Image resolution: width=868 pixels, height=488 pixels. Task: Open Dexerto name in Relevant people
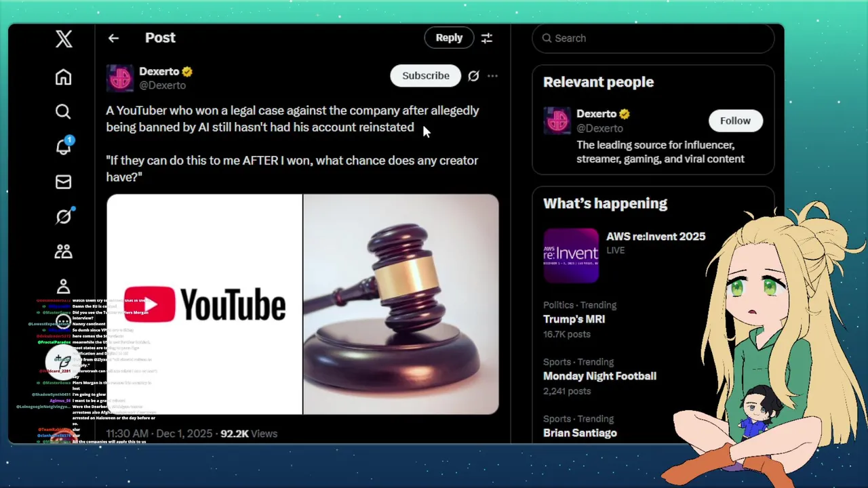click(596, 114)
